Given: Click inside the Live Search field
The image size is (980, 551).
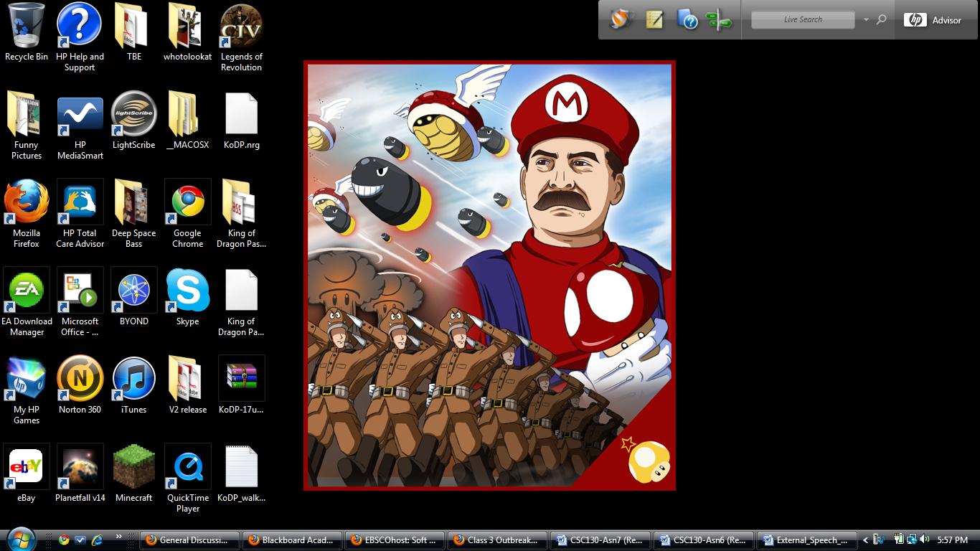Looking at the screenshot, I should coord(802,20).
